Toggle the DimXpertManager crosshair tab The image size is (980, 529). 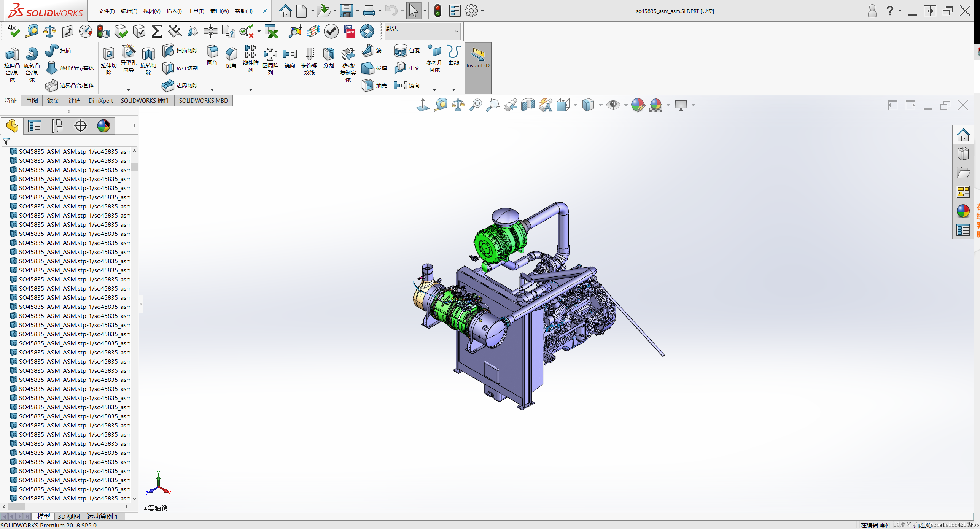[80, 126]
